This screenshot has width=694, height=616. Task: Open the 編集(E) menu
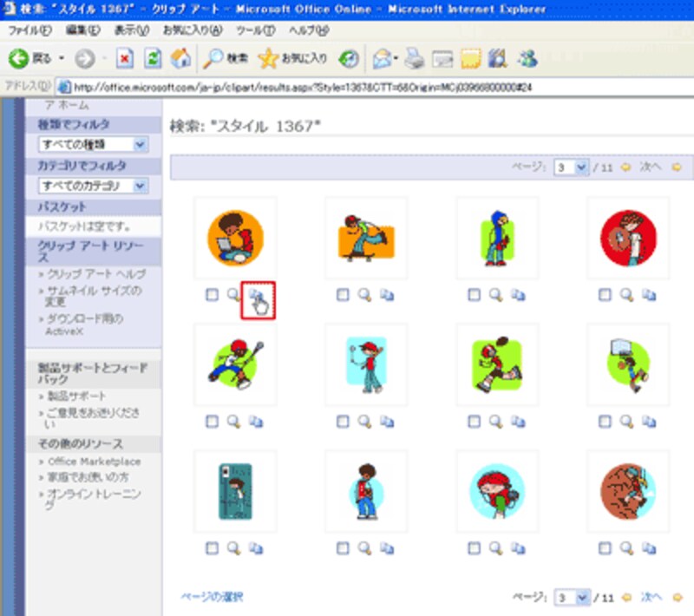coord(82,30)
